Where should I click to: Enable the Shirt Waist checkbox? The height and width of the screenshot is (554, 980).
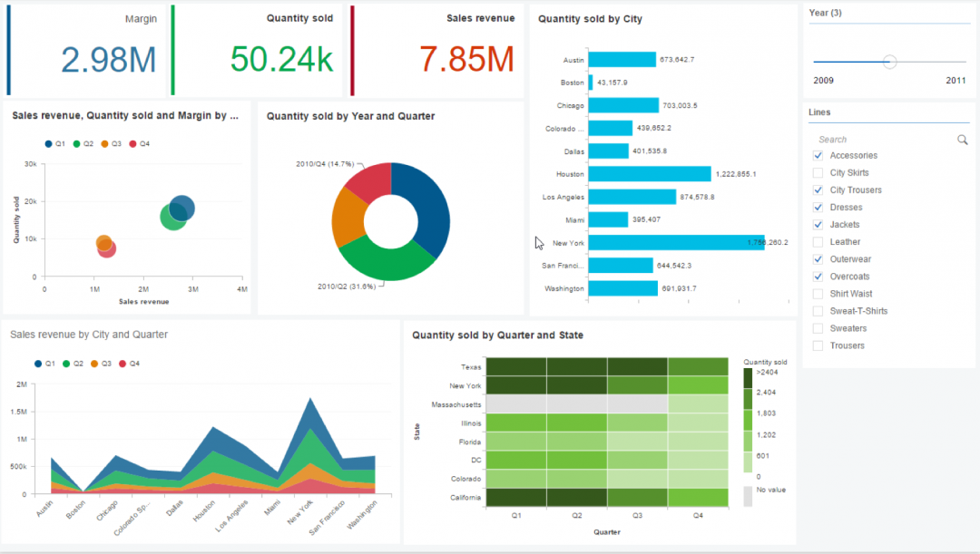coord(818,293)
